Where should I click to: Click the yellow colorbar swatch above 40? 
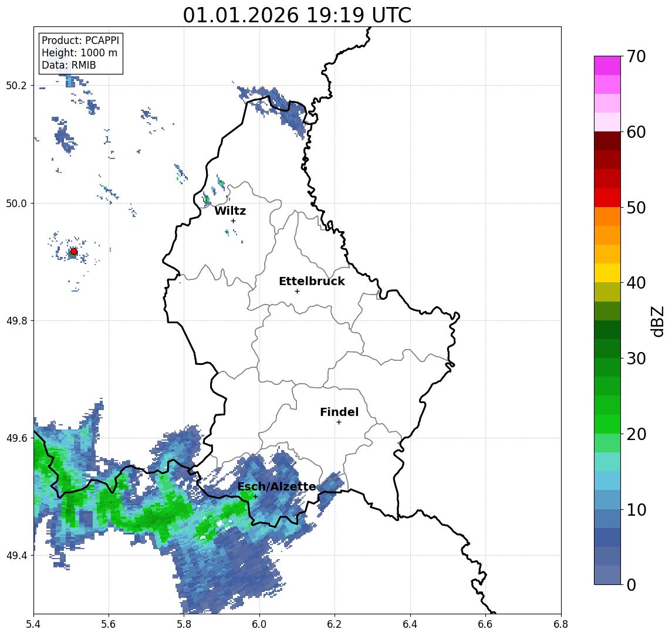click(x=607, y=273)
